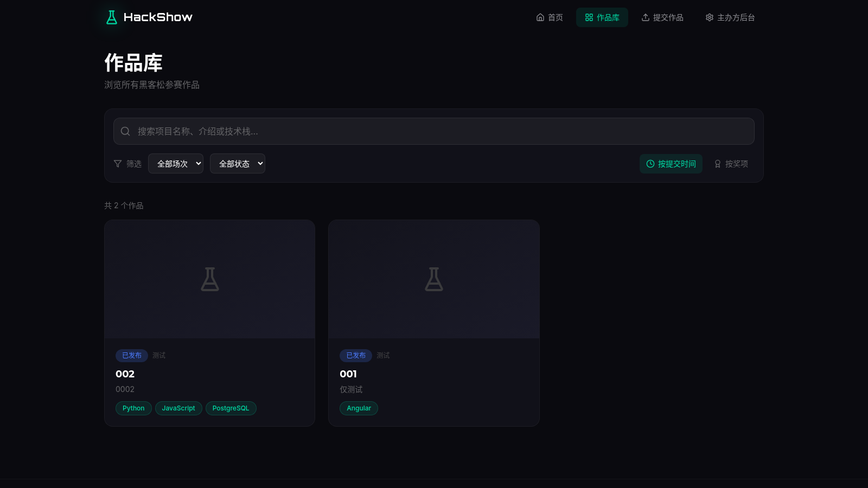Click the search field for project names

(x=434, y=131)
